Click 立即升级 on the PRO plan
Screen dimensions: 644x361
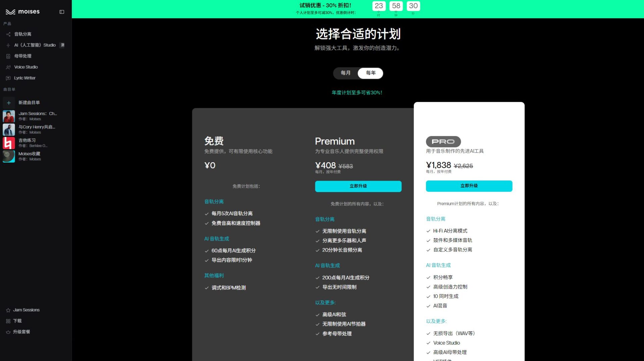point(469,186)
